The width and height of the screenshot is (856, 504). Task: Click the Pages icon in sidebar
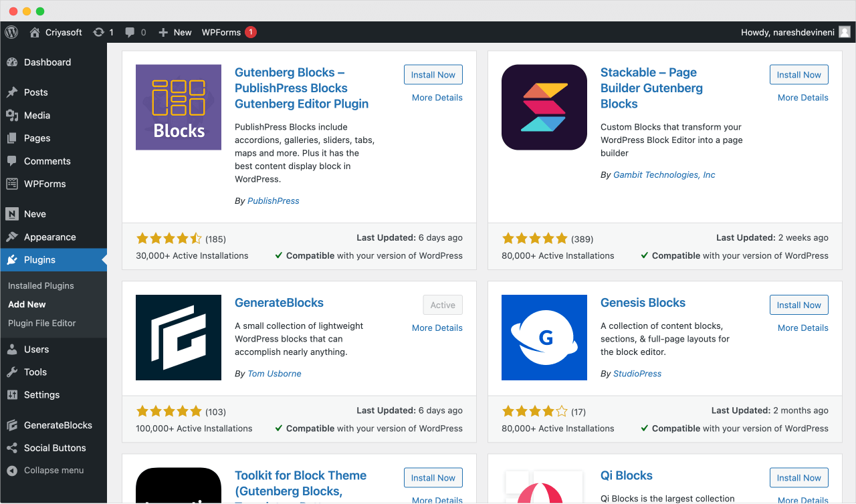pyautogui.click(x=12, y=138)
